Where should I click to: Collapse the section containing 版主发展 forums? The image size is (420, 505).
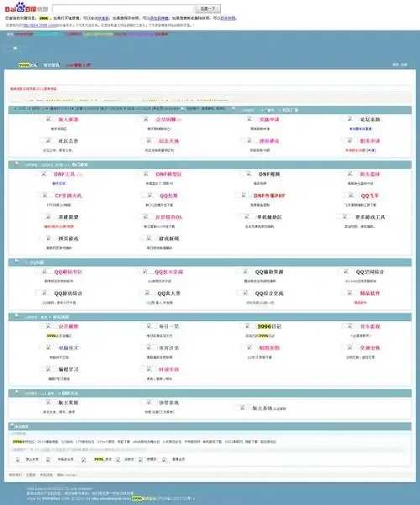coord(17,392)
